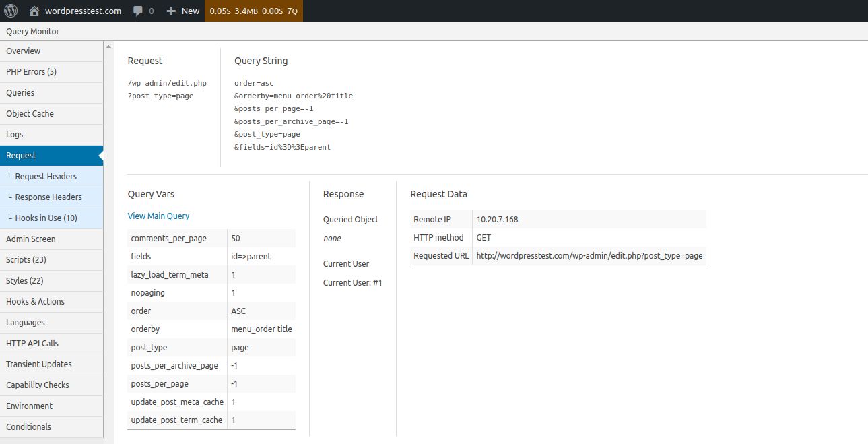The width and height of the screenshot is (868, 444).
Task: View the Queries panel
Action: coord(20,92)
